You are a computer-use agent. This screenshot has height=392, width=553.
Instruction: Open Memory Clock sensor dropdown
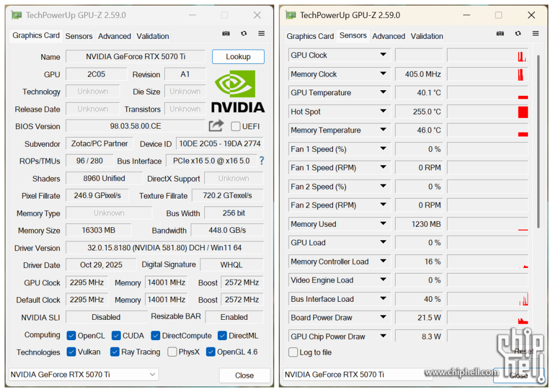click(x=383, y=74)
